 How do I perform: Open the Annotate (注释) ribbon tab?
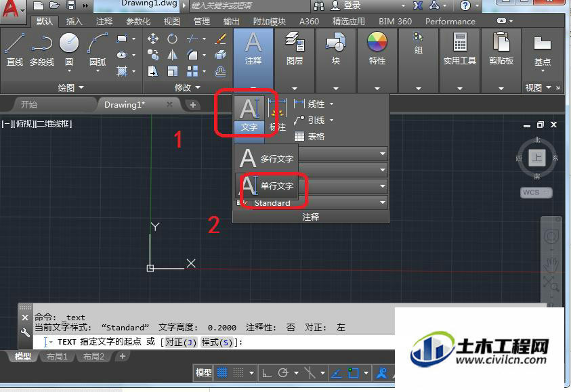tap(104, 22)
